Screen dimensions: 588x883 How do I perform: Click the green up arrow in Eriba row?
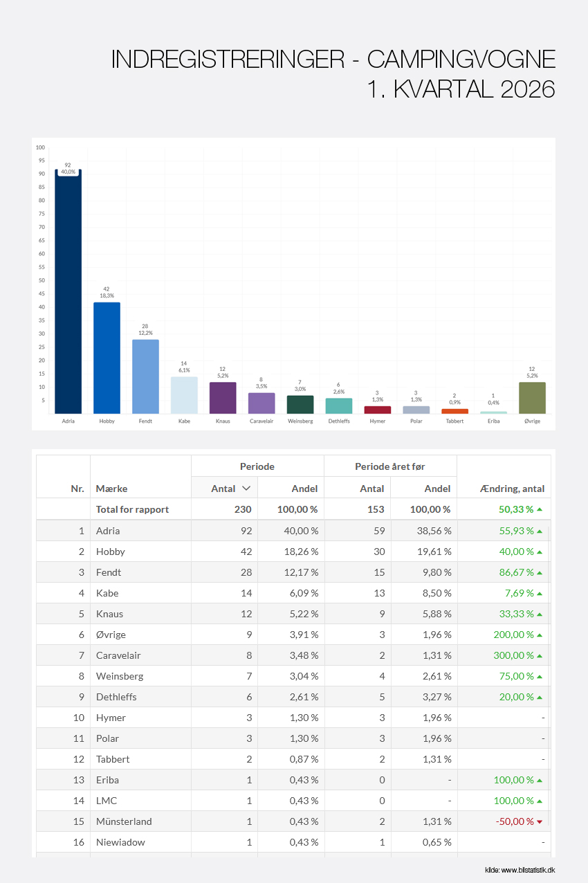[540, 781]
